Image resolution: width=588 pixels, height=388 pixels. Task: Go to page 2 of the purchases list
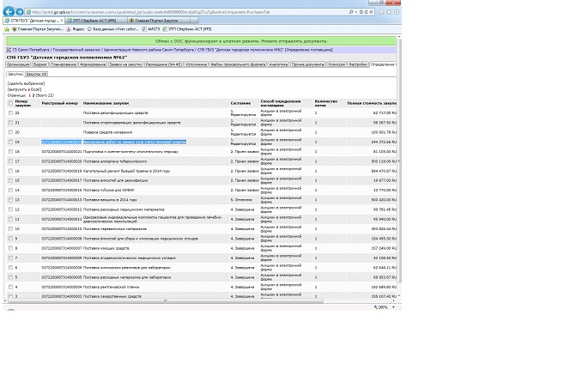(33, 95)
